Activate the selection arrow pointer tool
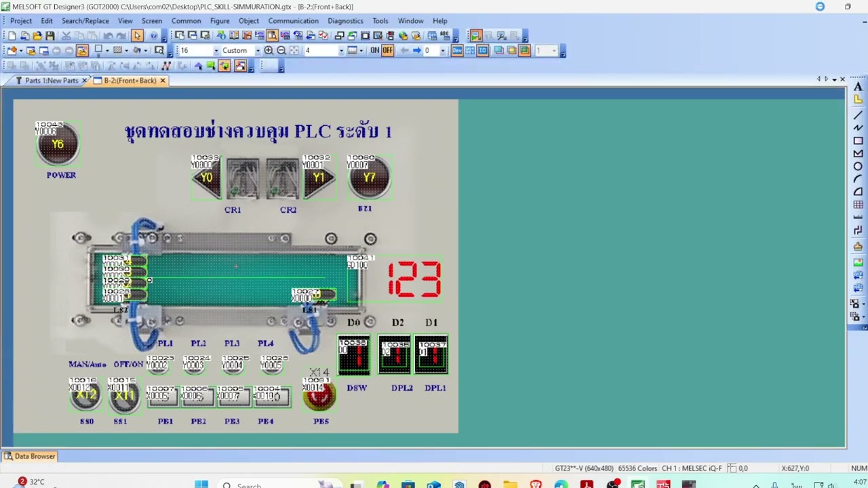The image size is (868, 488). [x=137, y=36]
